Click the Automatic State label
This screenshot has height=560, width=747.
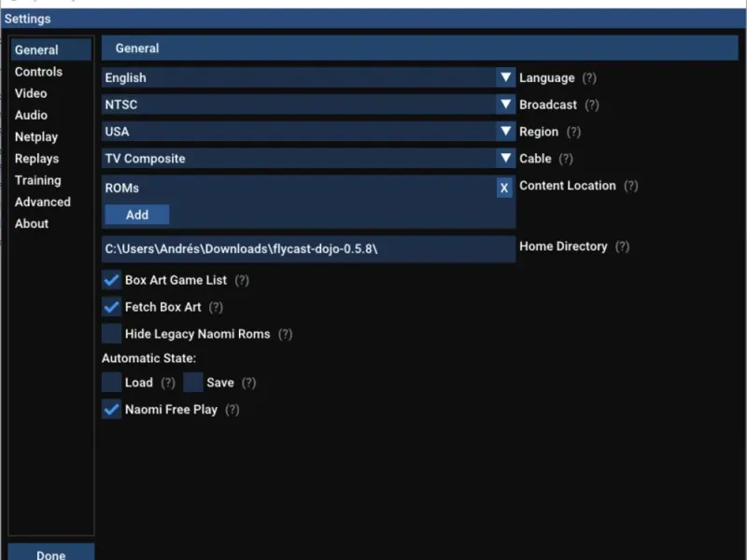tap(148, 358)
